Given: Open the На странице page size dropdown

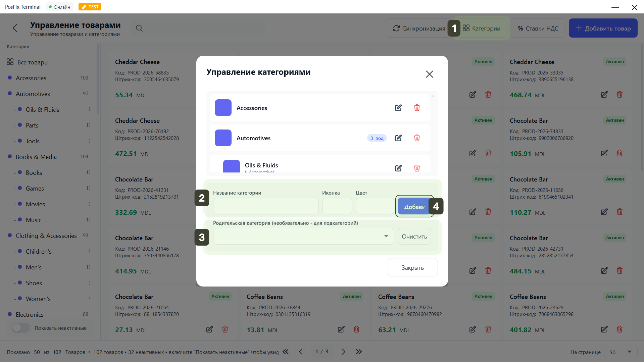Looking at the screenshot, I should [620, 352].
